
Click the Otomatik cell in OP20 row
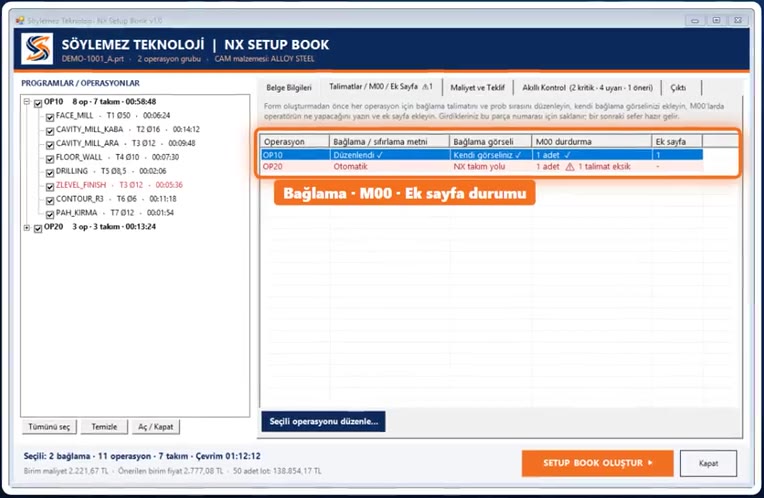coord(389,167)
